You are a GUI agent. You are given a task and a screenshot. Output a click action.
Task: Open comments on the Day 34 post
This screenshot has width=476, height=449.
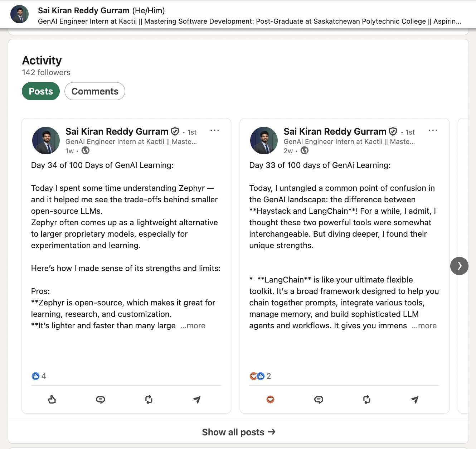[x=100, y=400]
